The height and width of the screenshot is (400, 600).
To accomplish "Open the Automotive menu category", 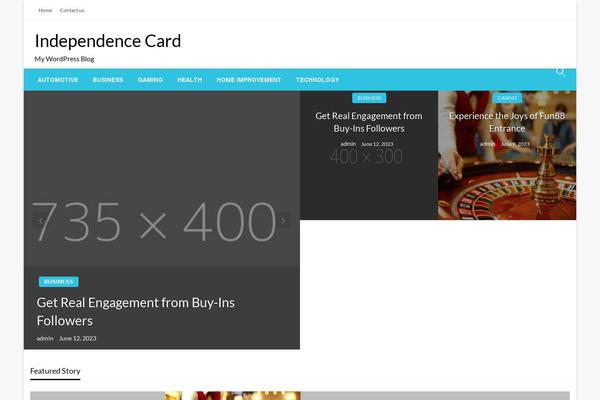I will 58,80.
